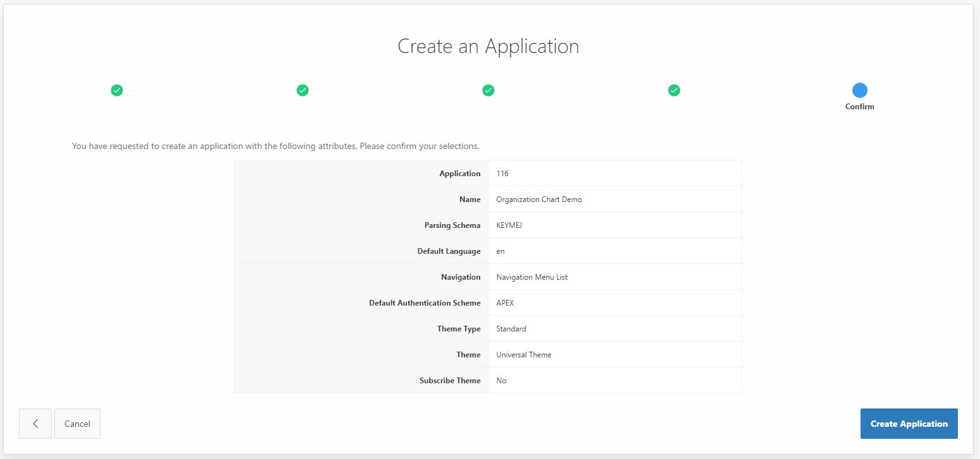Click the "Default Language" row label

tap(449, 251)
